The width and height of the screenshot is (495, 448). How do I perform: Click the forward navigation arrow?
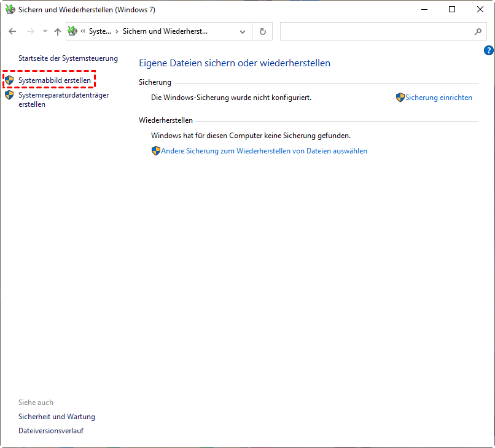point(31,31)
